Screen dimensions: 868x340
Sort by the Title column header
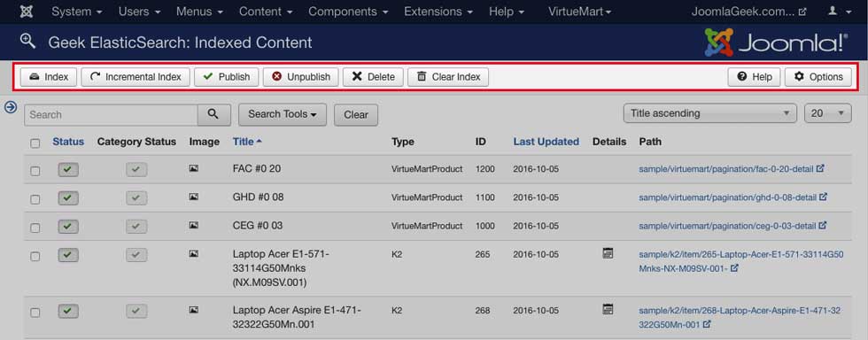coord(247,142)
